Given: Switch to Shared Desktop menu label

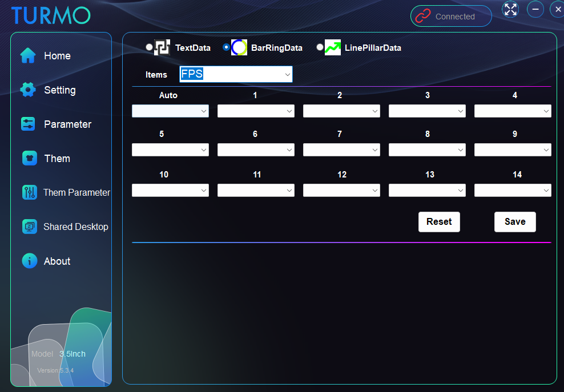Looking at the screenshot, I should point(75,227).
